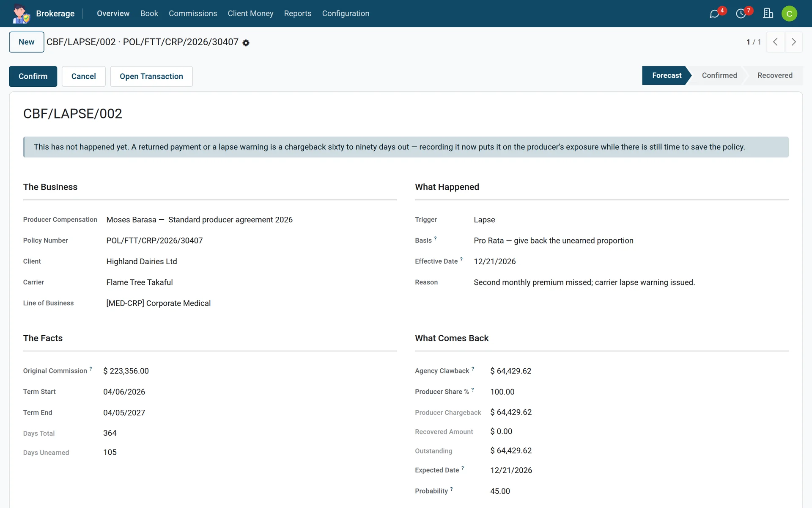Open the Commissions menu
Image resolution: width=812 pixels, height=508 pixels.
coord(193,14)
